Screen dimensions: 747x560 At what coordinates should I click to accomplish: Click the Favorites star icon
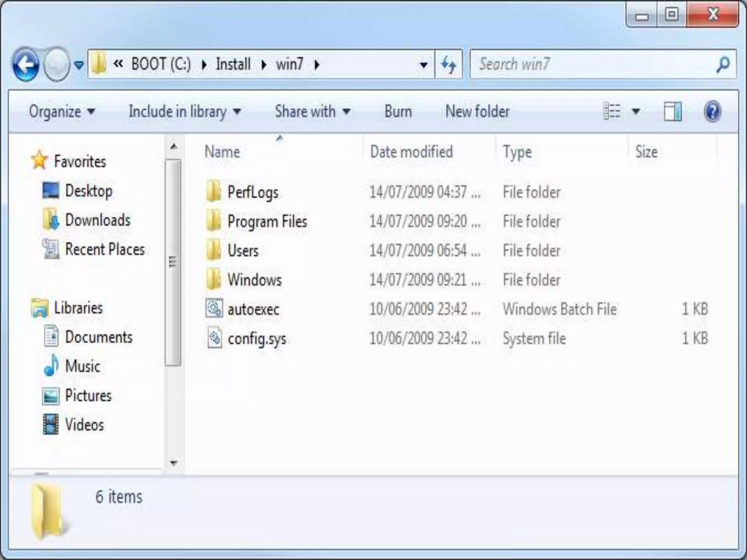click(39, 160)
